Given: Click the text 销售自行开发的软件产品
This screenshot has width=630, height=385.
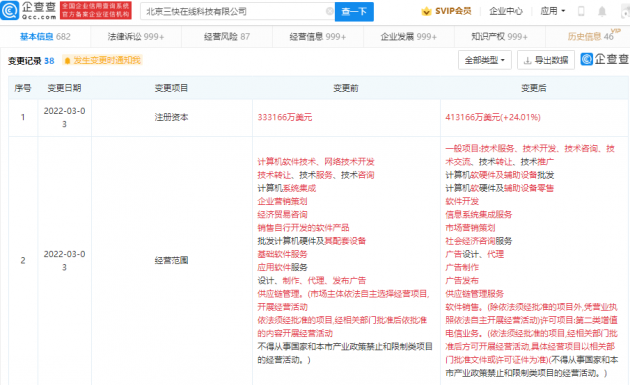Looking at the screenshot, I should pyautogui.click(x=303, y=228).
